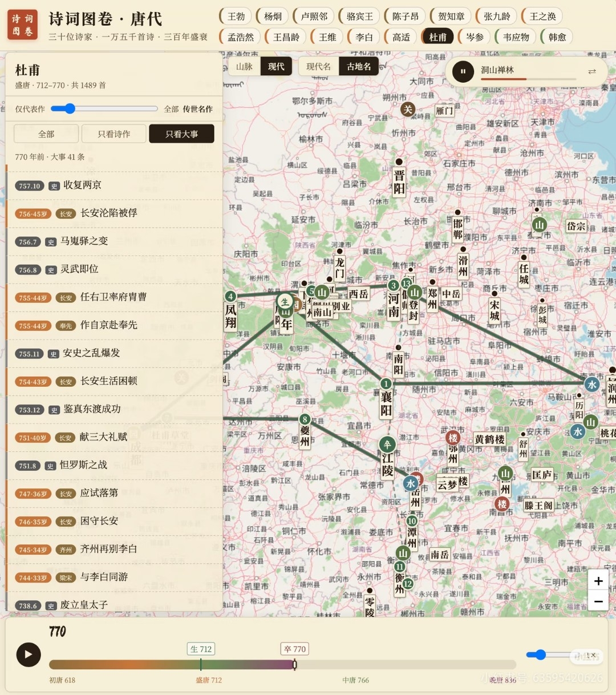
Task: Open the 安史之乱爆发 event entry
Action: pyautogui.click(x=114, y=353)
